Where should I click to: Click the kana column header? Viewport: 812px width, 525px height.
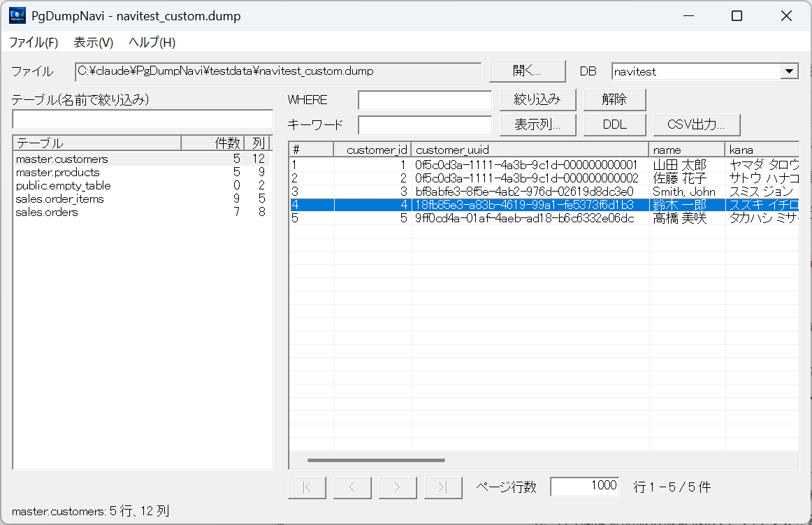click(762, 150)
